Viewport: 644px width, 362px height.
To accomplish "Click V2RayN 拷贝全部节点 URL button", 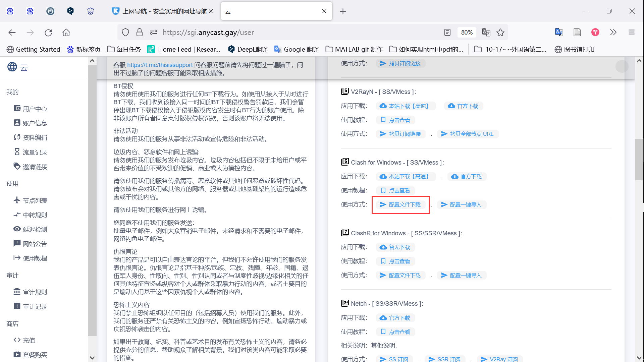I will [x=468, y=134].
